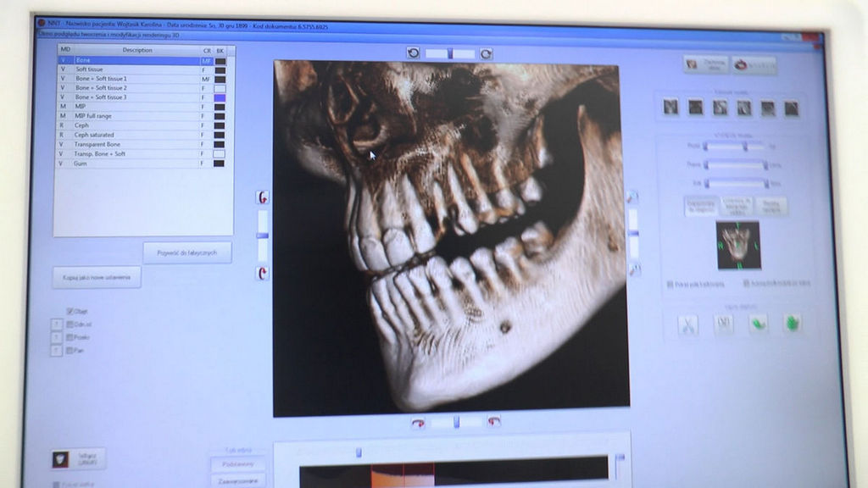This screenshot has width=868, height=488.
Task: Click the purple background swatch for Bone + Soft tissue 3
Action: point(220,97)
